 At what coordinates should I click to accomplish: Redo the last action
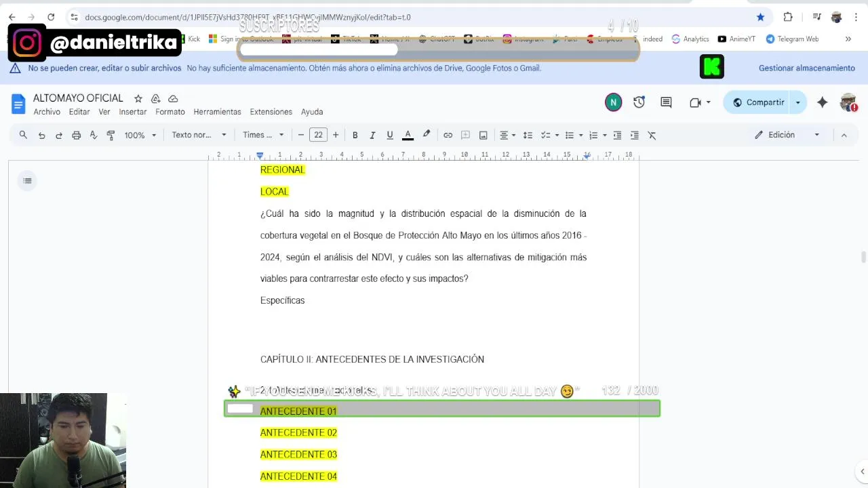(59, 135)
